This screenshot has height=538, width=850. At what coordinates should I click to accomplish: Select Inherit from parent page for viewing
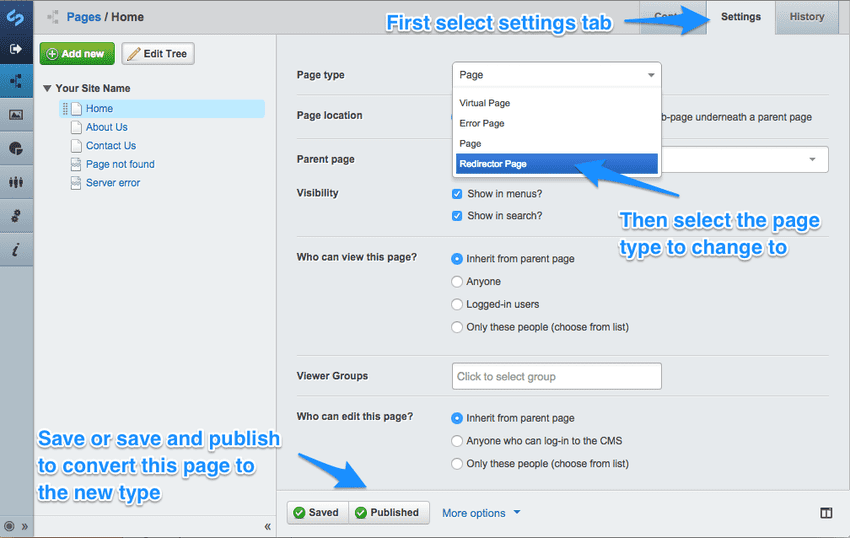[x=457, y=259]
